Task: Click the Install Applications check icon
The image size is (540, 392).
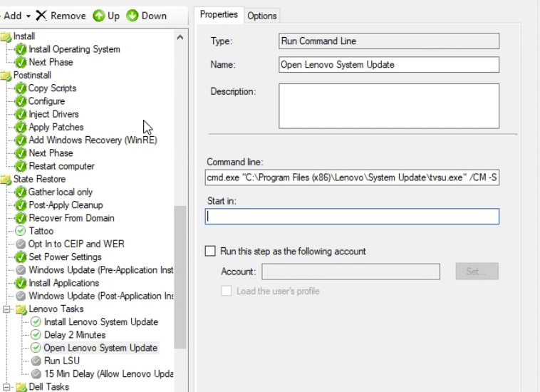Action: pos(21,283)
